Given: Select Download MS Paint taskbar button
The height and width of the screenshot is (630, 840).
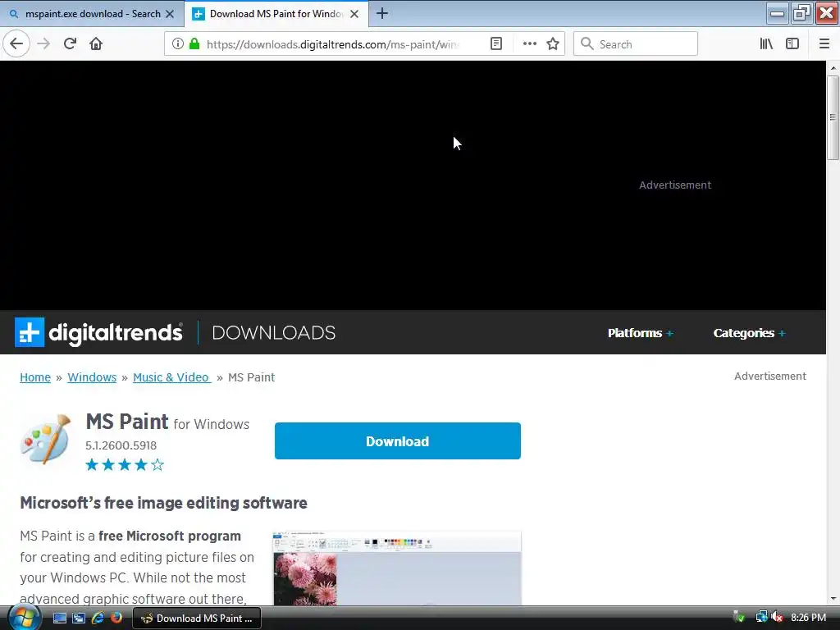Looking at the screenshot, I should pyautogui.click(x=197, y=618).
